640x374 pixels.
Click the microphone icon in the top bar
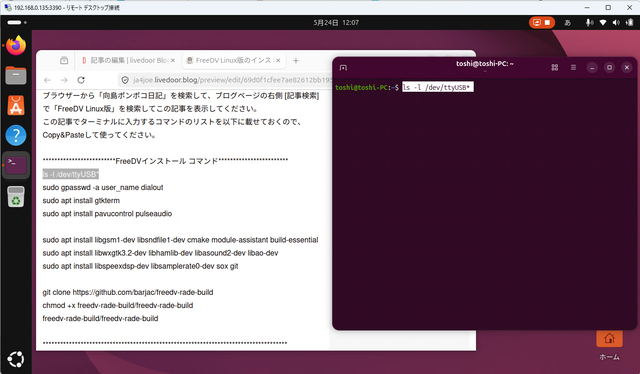589,22
